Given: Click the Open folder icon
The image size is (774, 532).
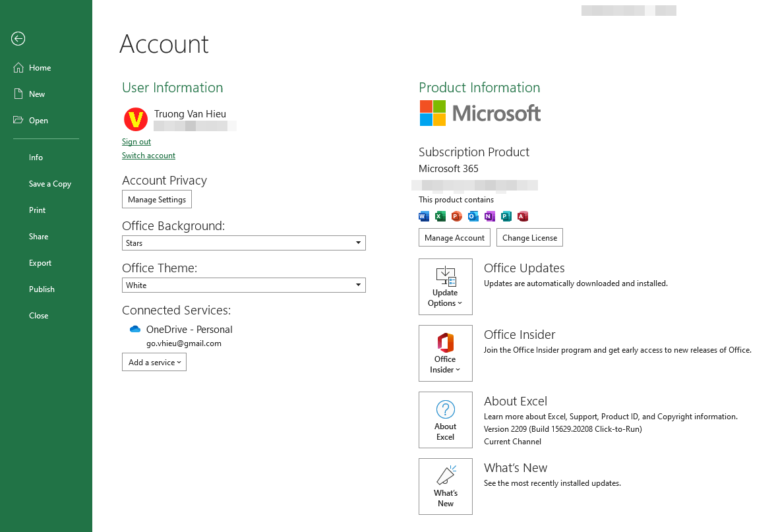Looking at the screenshot, I should click(x=18, y=120).
